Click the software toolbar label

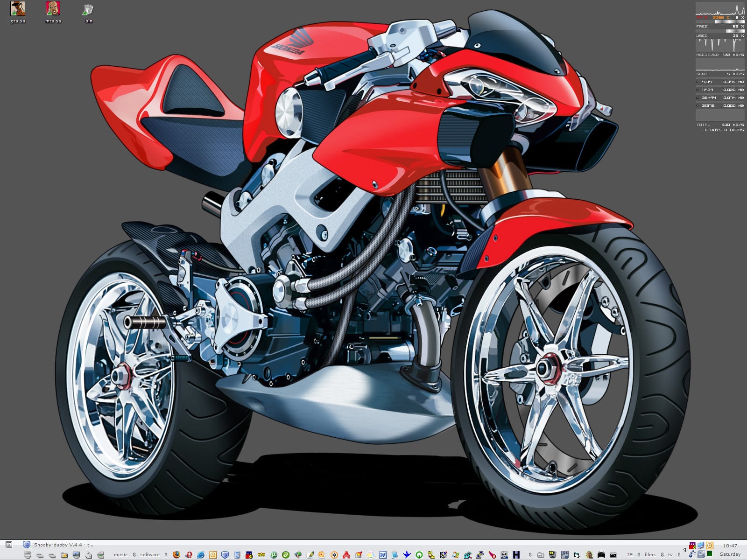click(x=150, y=555)
